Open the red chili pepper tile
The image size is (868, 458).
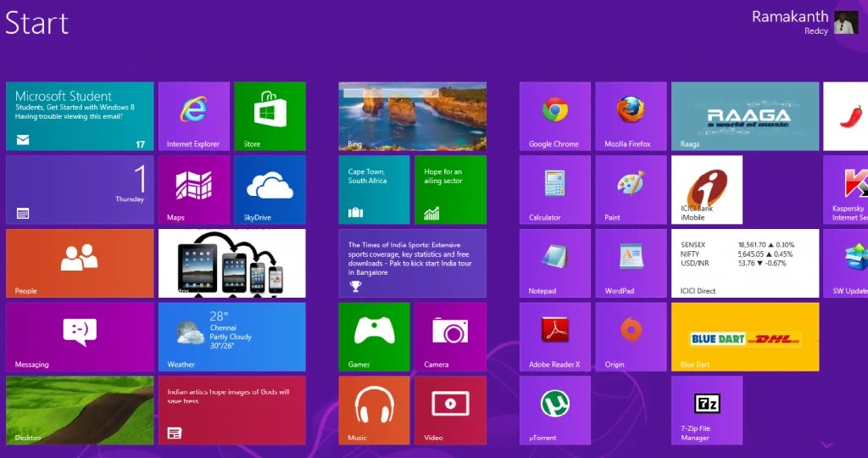(846, 116)
